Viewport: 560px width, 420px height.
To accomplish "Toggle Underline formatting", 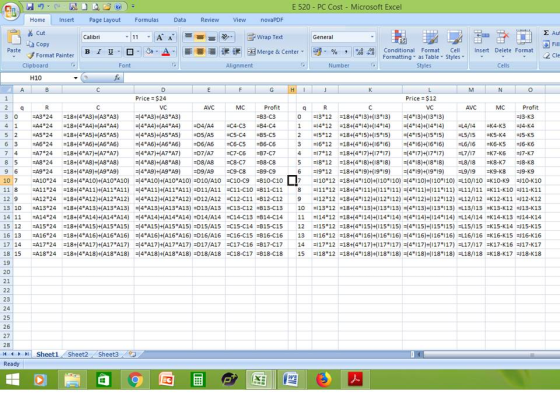I will click(111, 52).
